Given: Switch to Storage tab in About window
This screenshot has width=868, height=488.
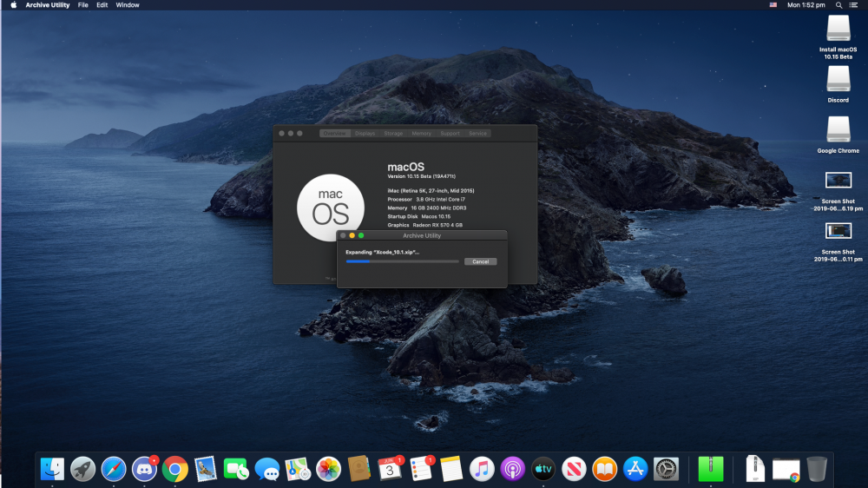Looking at the screenshot, I should (393, 134).
